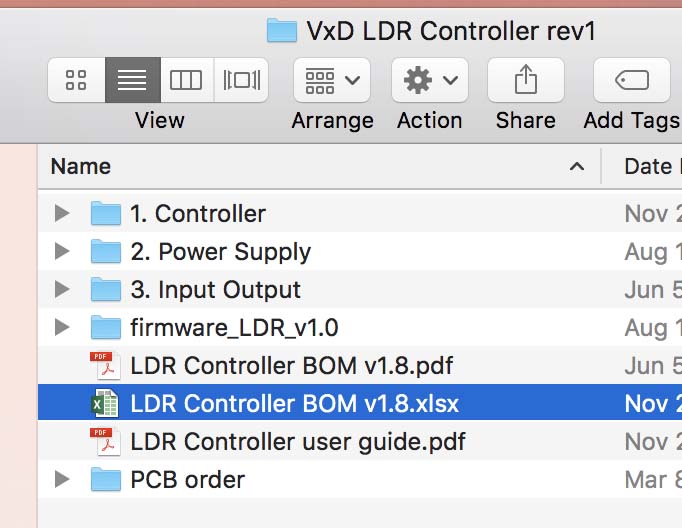Viewport: 682px width, 528px height.
Task: Open the Arrange dropdown
Action: tap(332, 80)
